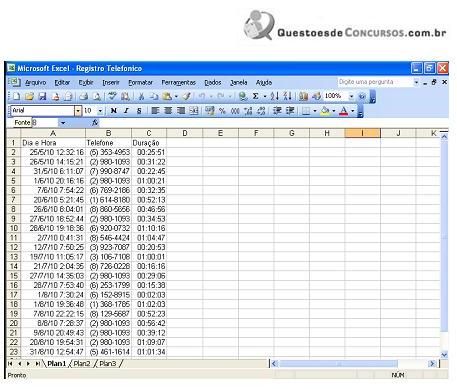457x389 pixels.
Task: Save the workbook with floppy icon
Action: tap(42, 96)
